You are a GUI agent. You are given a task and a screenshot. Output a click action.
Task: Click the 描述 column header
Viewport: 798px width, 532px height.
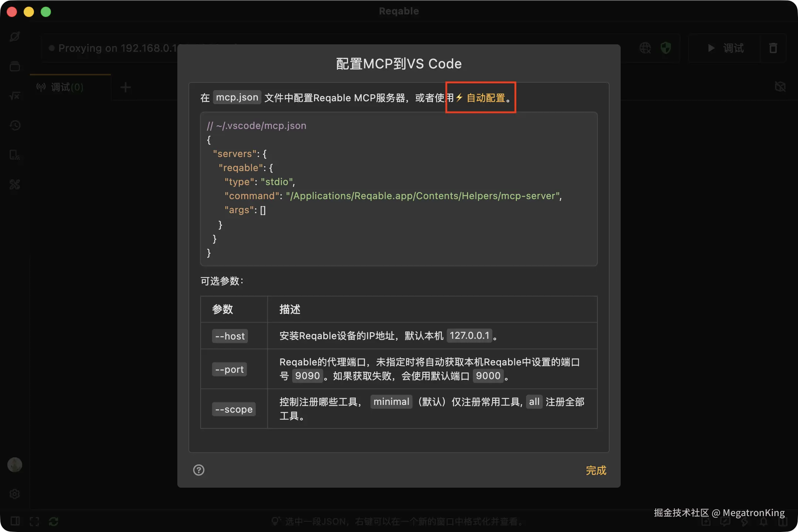click(x=290, y=309)
